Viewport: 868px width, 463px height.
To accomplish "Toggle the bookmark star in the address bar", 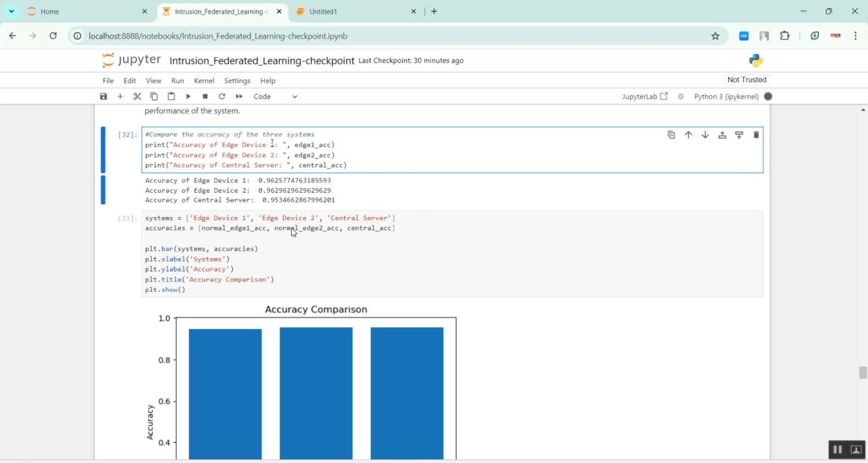I will pyautogui.click(x=715, y=36).
